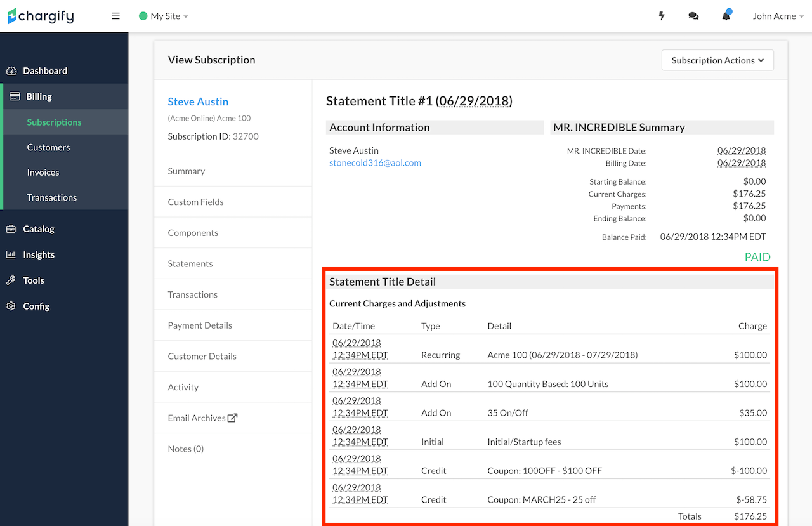Click the Insights chart icon
The width and height of the screenshot is (812, 526).
(x=11, y=254)
